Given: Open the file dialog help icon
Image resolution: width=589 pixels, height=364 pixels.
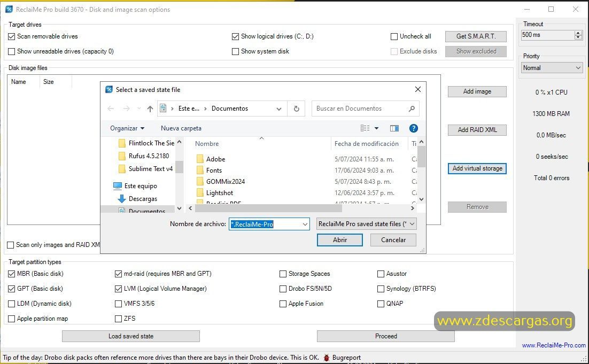Looking at the screenshot, I should click(x=413, y=128).
